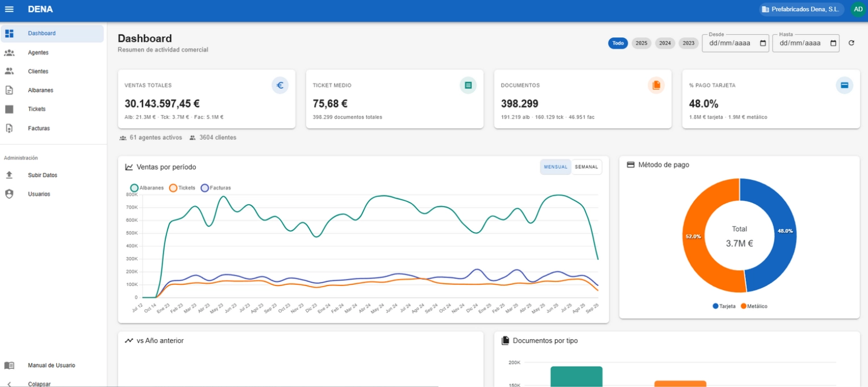
Task: Open Usuarios in Administración
Action: coord(52,194)
